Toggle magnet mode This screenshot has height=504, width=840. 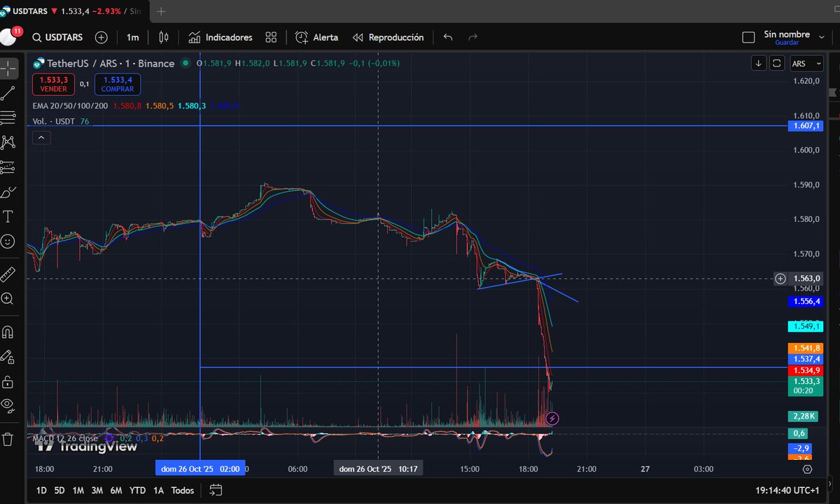8,332
